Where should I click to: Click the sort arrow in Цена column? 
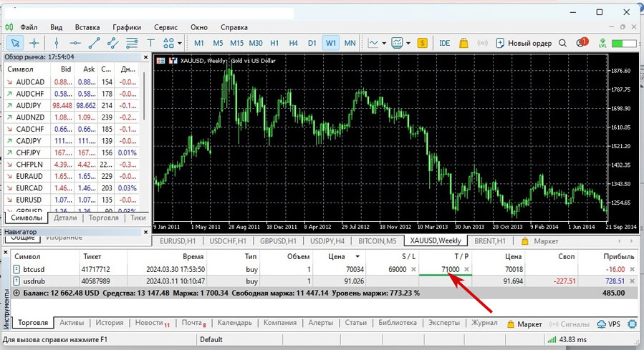357,256
